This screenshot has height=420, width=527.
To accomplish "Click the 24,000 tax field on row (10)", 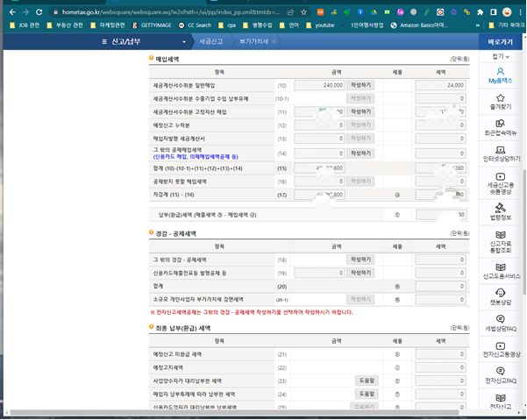I will (440, 85).
